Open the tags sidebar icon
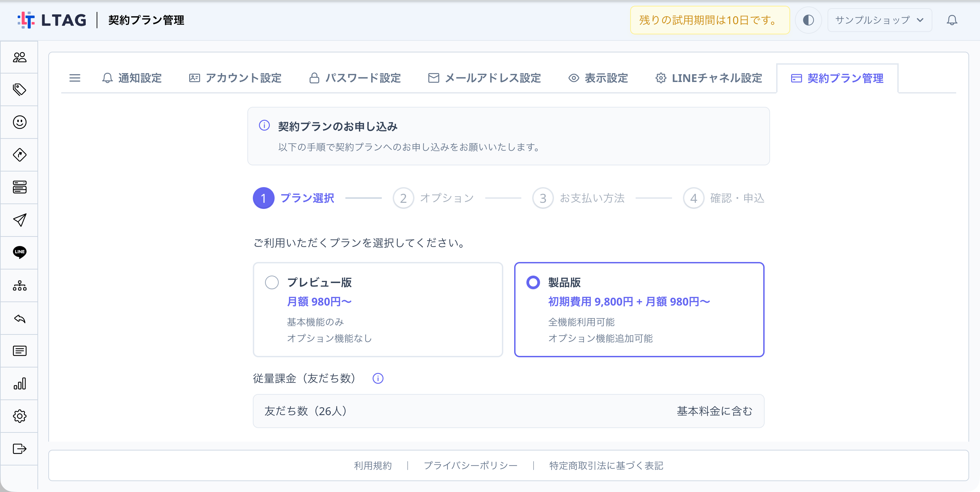The width and height of the screenshot is (980, 492). [19, 90]
